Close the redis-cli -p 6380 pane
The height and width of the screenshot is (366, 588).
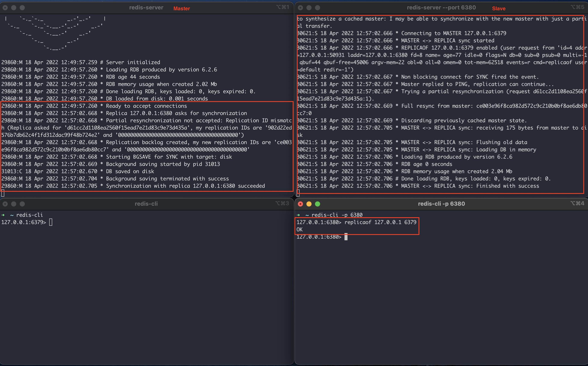(300, 204)
